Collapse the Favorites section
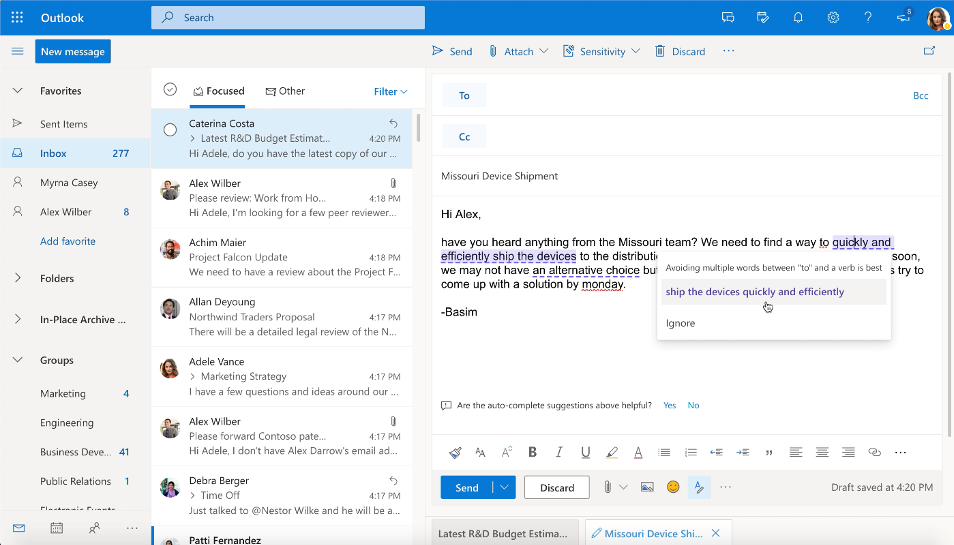 pyautogui.click(x=18, y=91)
